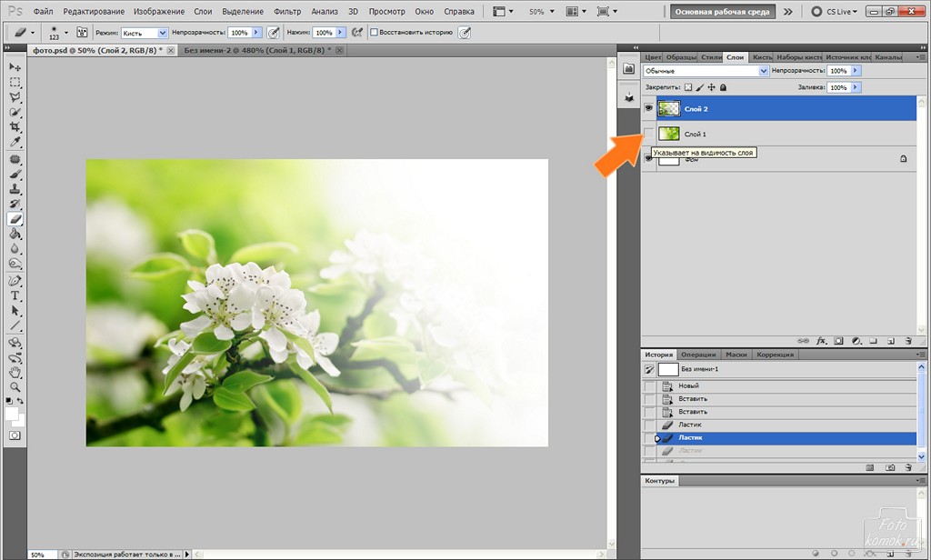The height and width of the screenshot is (560, 931).
Task: Click the foreground color swatch
Action: pyautogui.click(x=12, y=413)
